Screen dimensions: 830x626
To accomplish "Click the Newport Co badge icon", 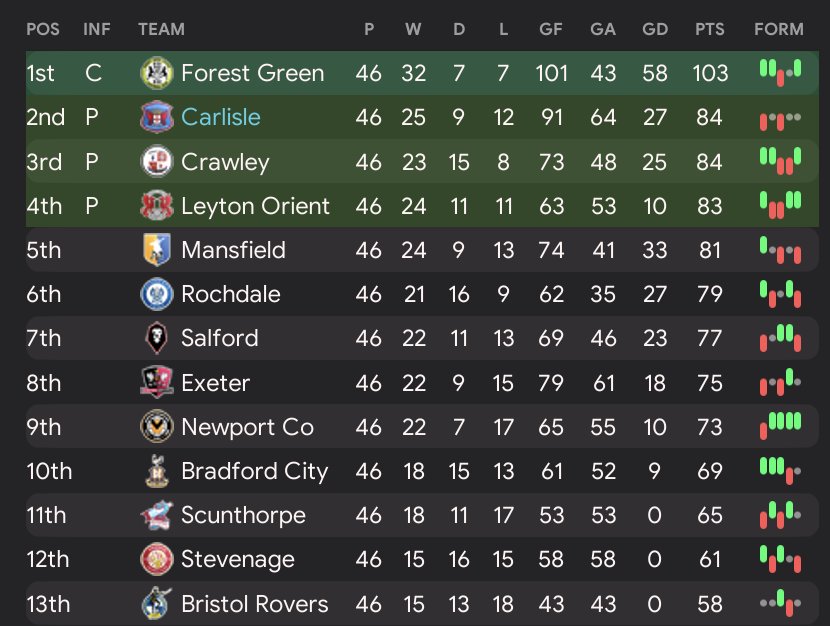I will (x=157, y=427).
